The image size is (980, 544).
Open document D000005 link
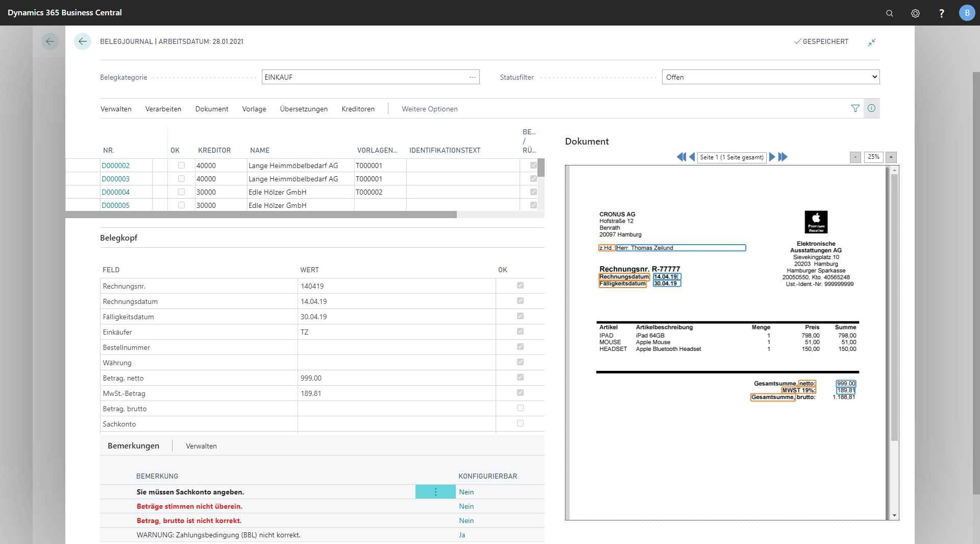(116, 205)
